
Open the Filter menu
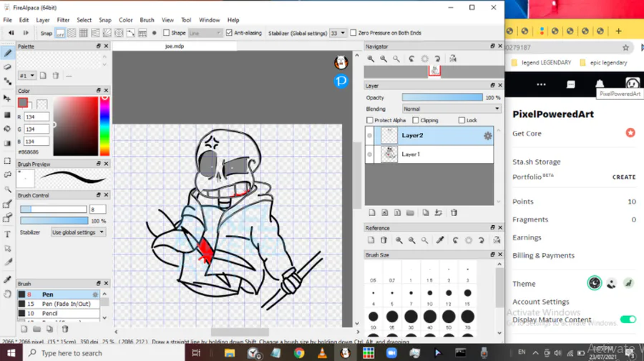[x=63, y=20]
